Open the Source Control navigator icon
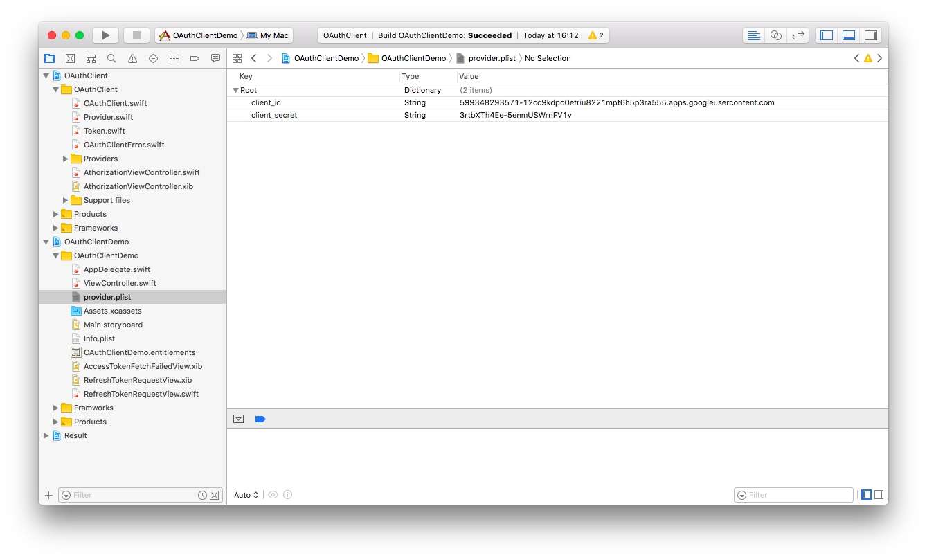The height and width of the screenshot is (560, 927). [x=70, y=58]
